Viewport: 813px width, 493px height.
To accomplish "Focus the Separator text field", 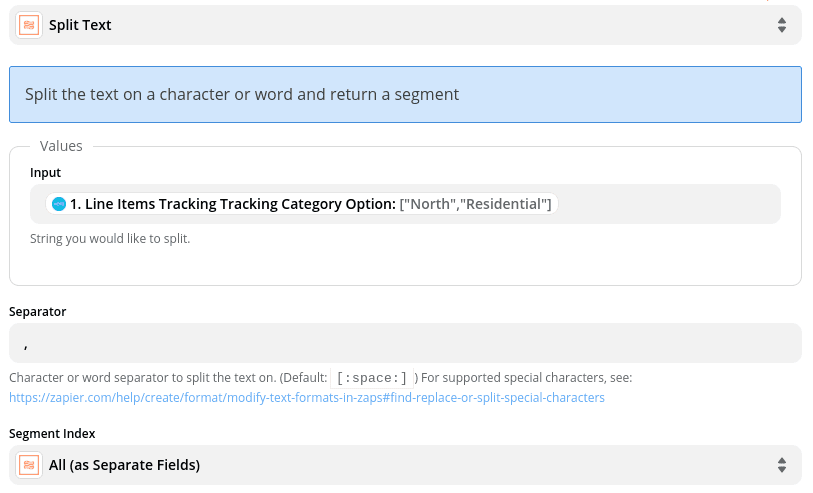I will click(405, 343).
